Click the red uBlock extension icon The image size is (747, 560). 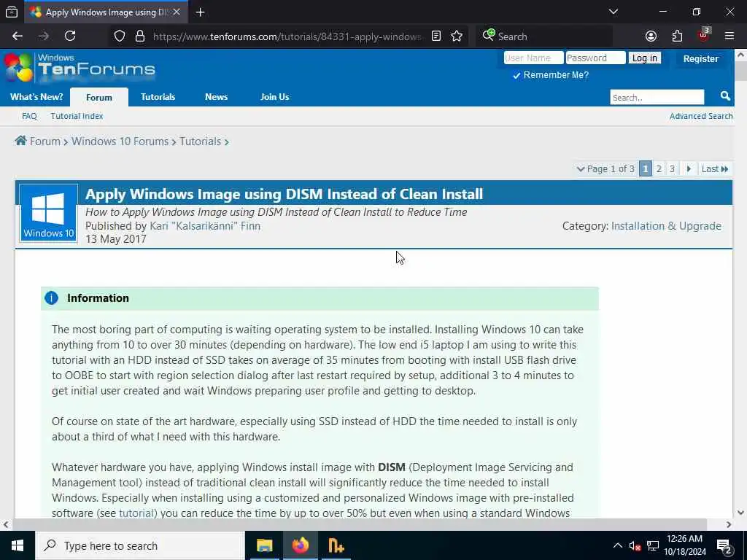[x=704, y=35]
